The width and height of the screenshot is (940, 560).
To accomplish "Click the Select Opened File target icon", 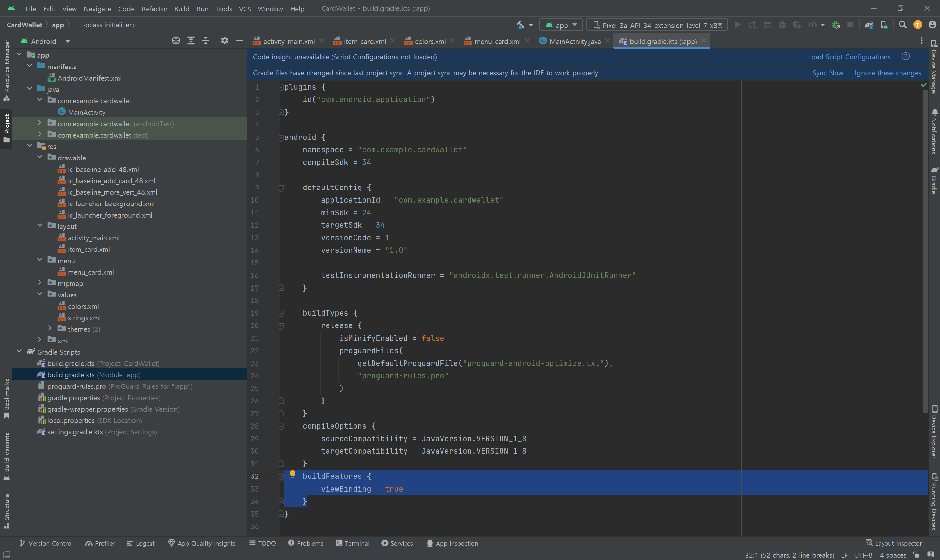I will click(x=176, y=41).
